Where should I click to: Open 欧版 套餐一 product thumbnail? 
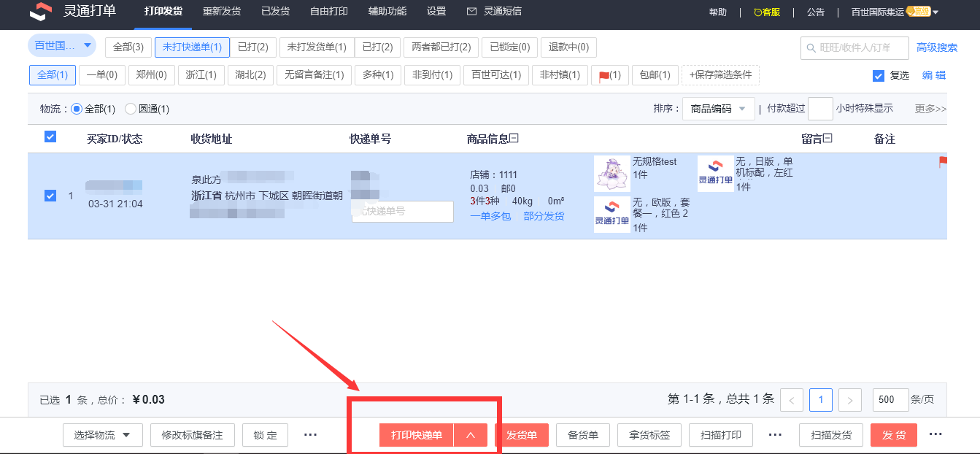612,215
